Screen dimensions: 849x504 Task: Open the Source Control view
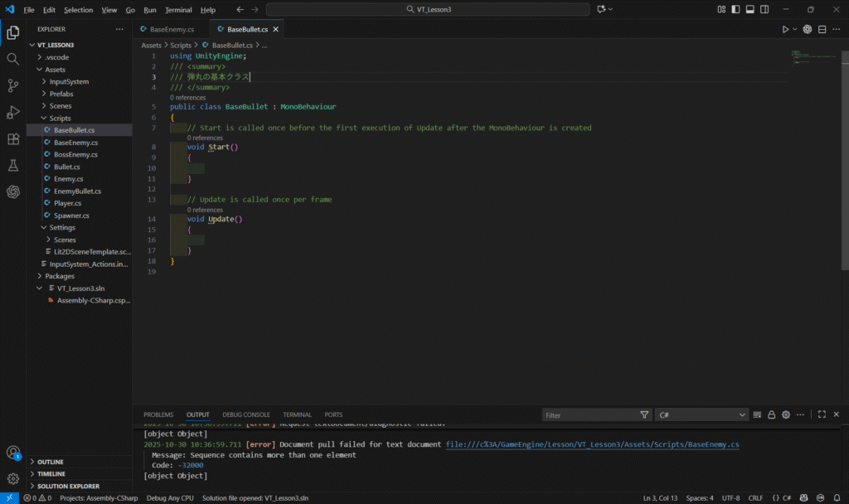tap(13, 85)
